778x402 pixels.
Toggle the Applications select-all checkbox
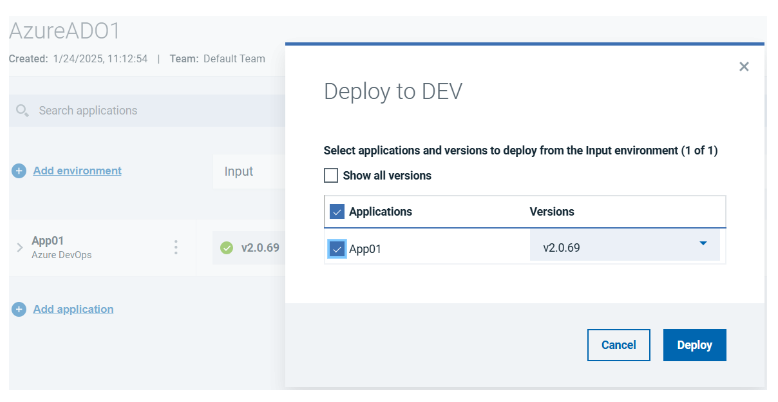point(337,212)
